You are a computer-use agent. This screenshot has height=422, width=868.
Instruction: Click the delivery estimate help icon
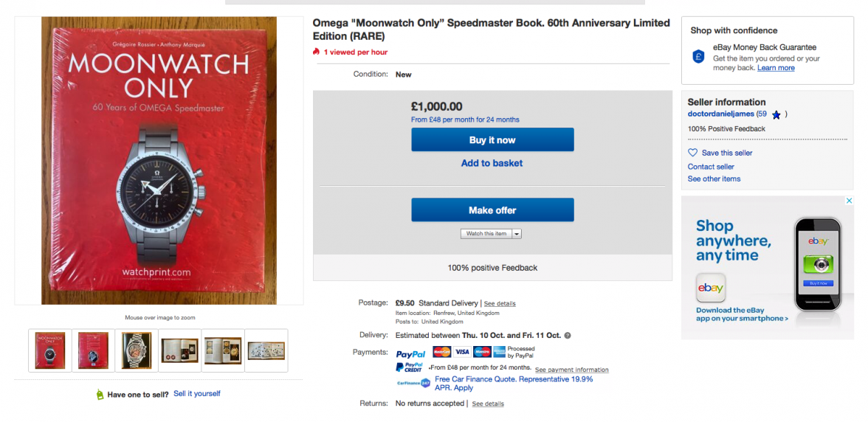click(568, 336)
